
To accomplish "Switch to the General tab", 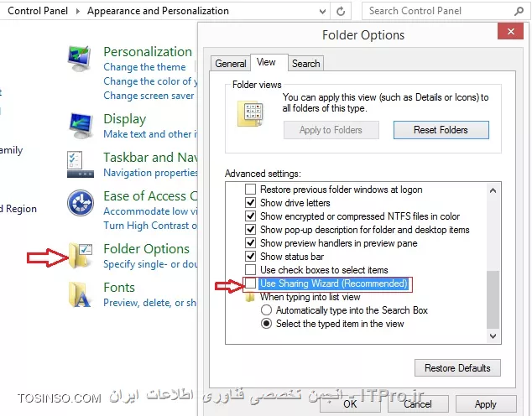I will (231, 64).
